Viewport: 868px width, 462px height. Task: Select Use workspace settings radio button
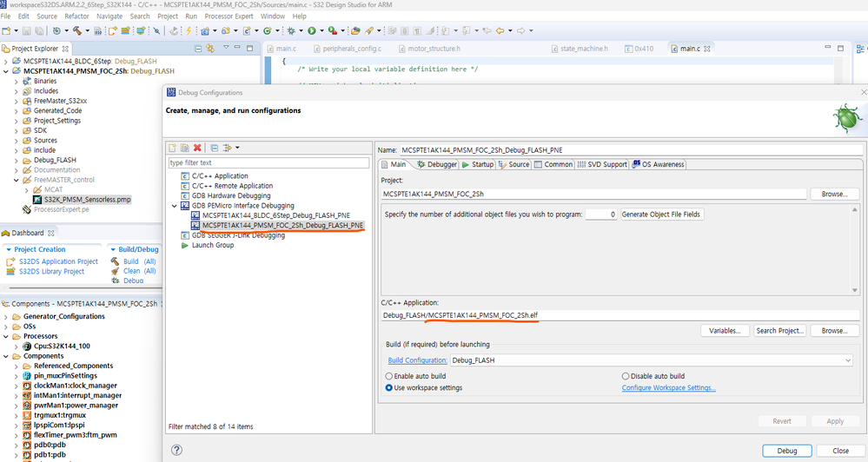tap(389, 388)
